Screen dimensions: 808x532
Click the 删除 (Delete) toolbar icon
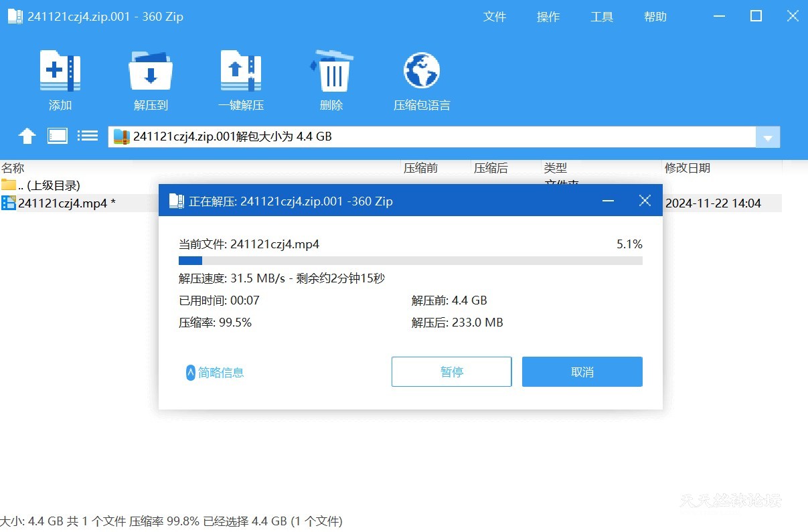click(331, 78)
